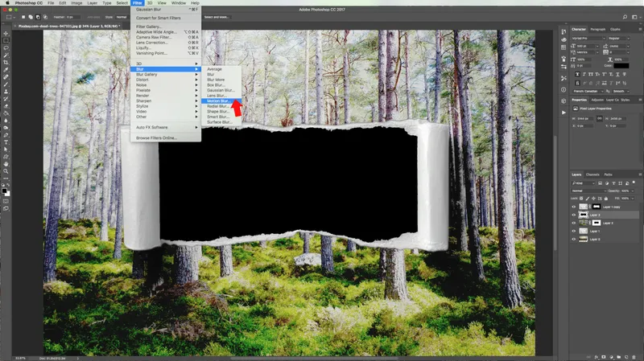The width and height of the screenshot is (644, 361).
Task: Toggle Underline in Character panel
Action: point(617,74)
